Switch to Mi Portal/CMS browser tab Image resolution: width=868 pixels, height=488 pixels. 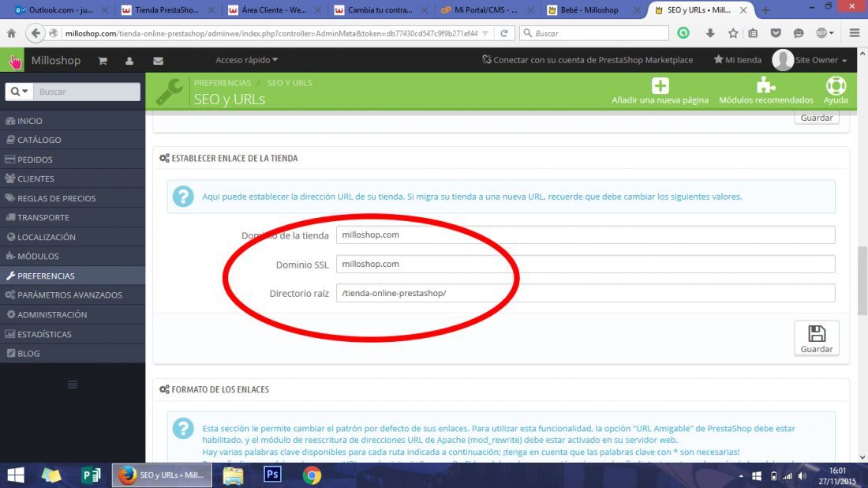tap(488, 10)
